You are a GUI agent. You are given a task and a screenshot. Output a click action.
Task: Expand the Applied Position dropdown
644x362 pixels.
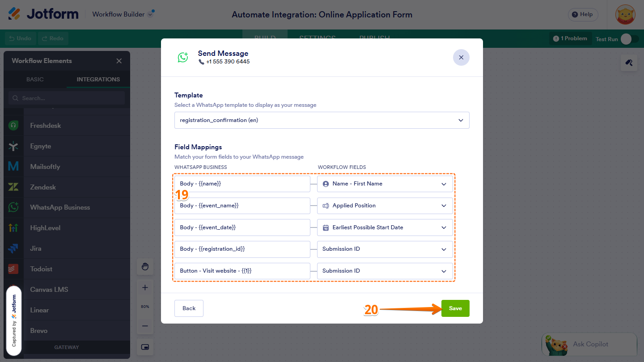(x=385, y=206)
